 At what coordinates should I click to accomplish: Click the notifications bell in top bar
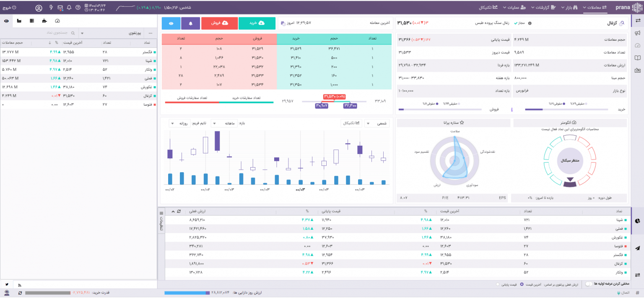69,8
